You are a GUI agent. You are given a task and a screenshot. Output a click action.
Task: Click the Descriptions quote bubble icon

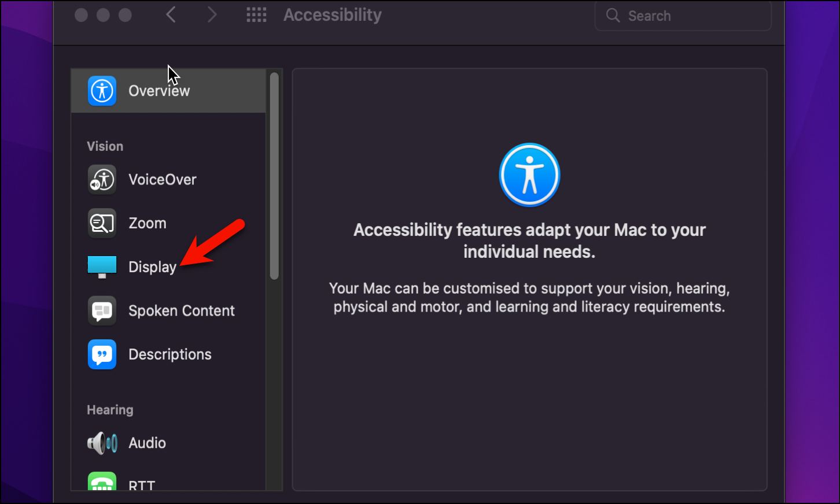pyautogui.click(x=102, y=354)
